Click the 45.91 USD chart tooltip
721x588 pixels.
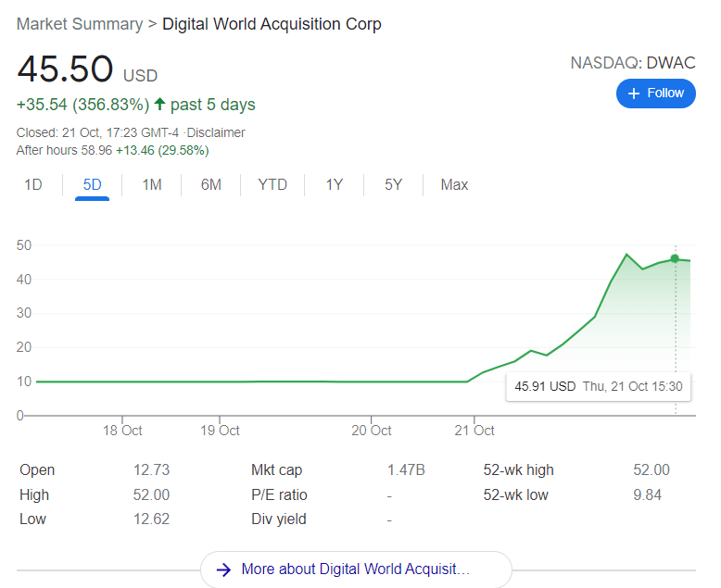tap(599, 386)
